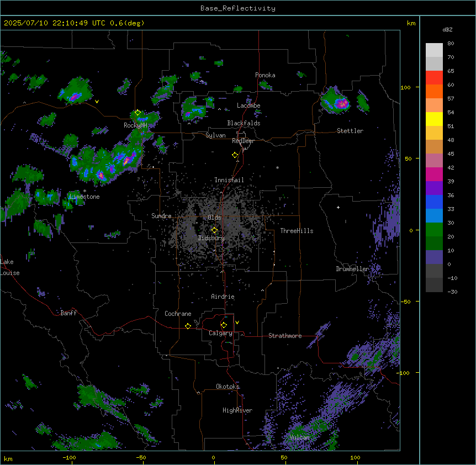The width and height of the screenshot is (476, 465).
Task: Select the ThreeHills label
Action: tap(297, 231)
